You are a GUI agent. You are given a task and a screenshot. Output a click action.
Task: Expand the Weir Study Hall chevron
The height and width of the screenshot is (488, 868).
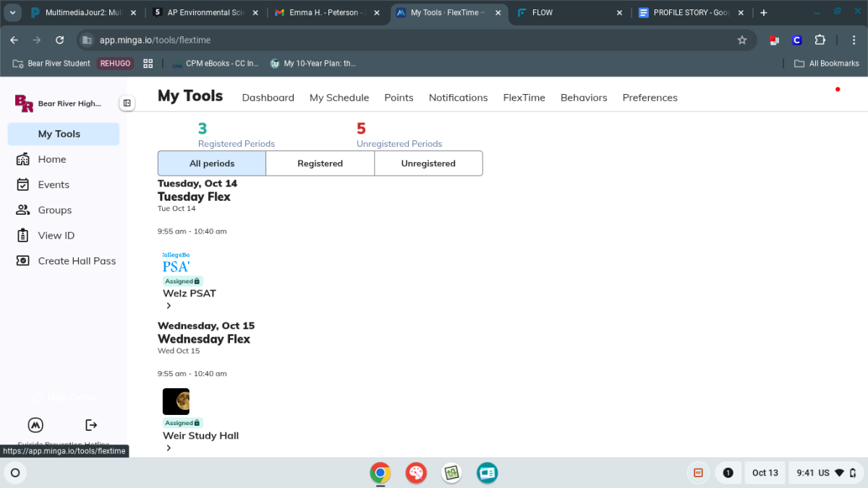click(169, 448)
